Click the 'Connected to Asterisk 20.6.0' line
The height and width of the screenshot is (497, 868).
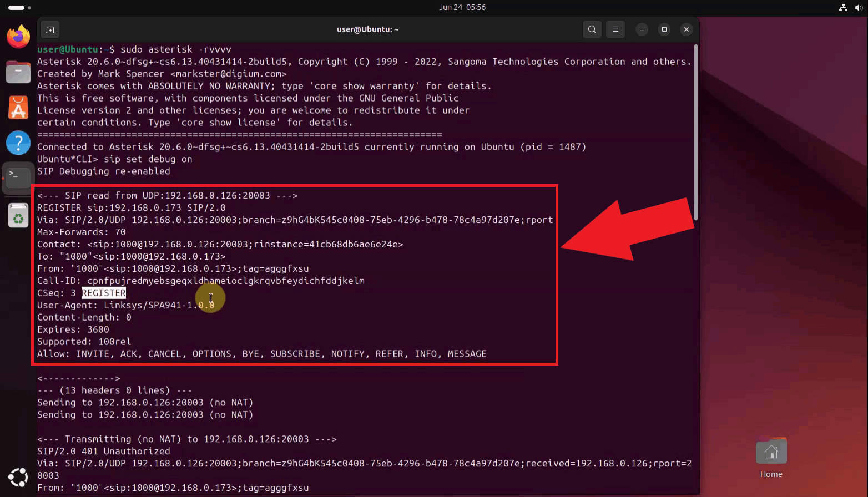point(312,147)
